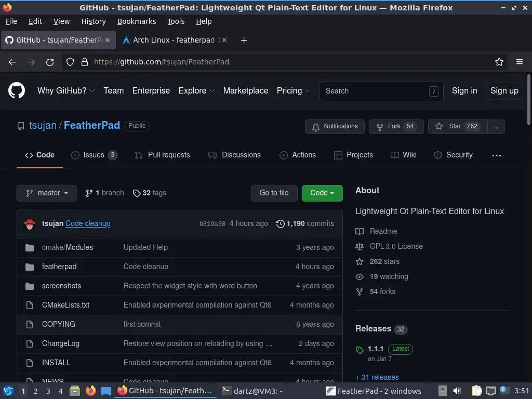Viewport: 532px width, 399px height.
Task: Click the Go to file button
Action: (x=274, y=193)
